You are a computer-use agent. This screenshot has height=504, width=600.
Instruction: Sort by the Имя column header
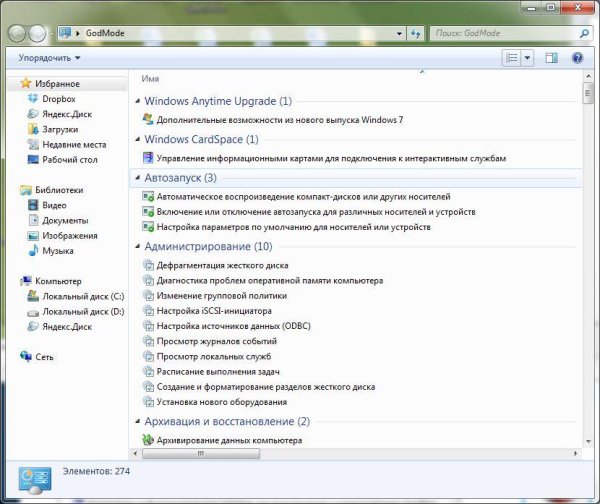coord(150,78)
